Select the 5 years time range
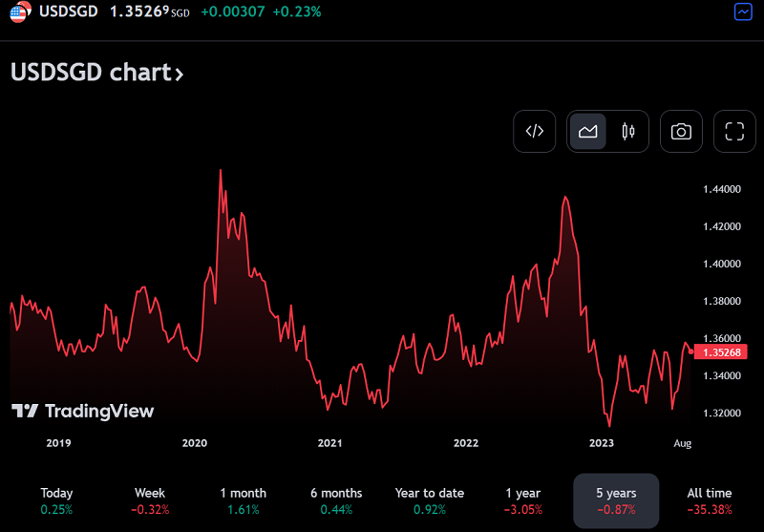 pyautogui.click(x=616, y=500)
